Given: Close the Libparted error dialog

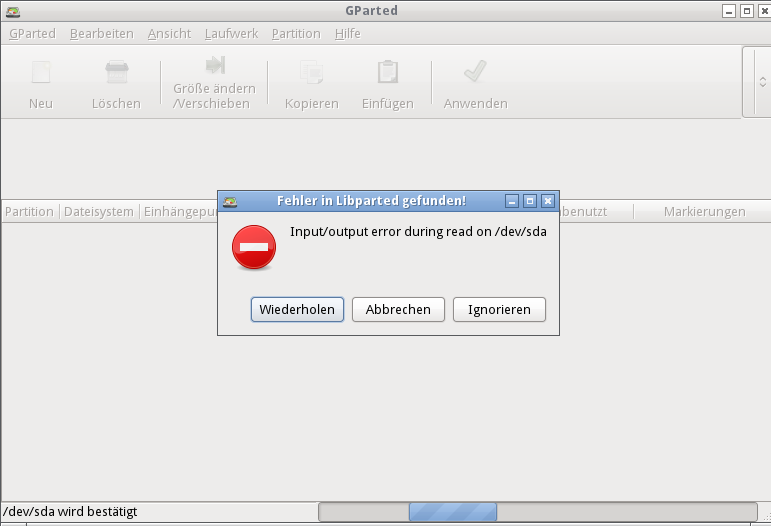Looking at the screenshot, I should [x=548, y=201].
